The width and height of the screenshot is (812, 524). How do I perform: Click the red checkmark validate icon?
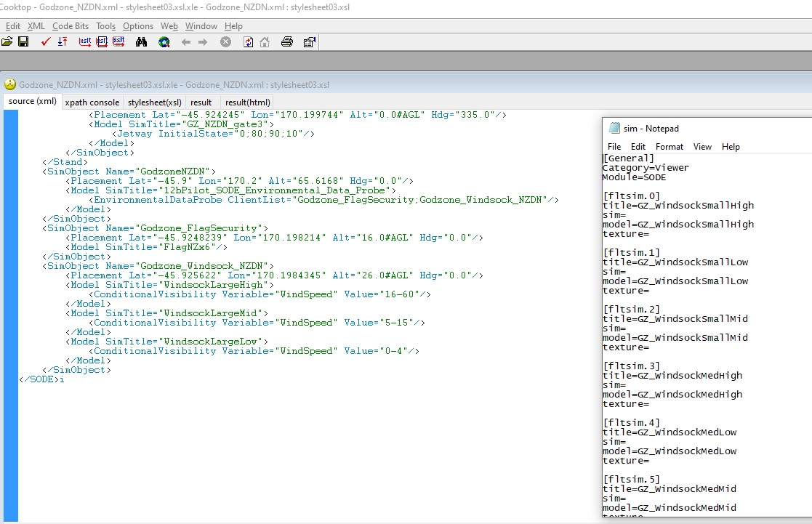pyautogui.click(x=46, y=42)
